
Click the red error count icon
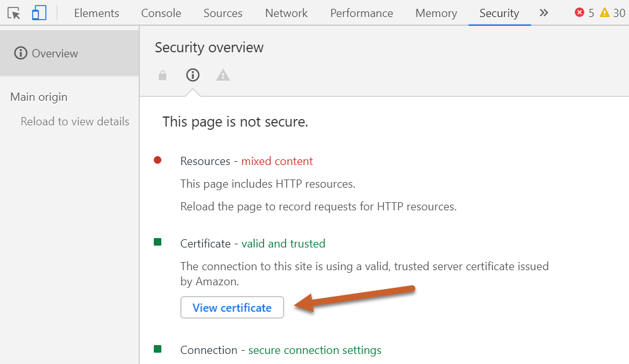(x=580, y=13)
